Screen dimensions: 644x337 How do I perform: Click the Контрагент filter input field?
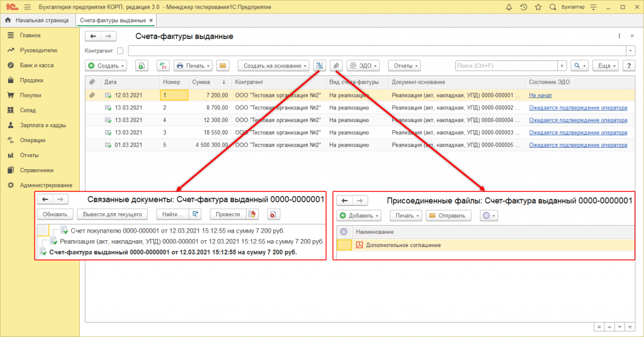(x=377, y=51)
